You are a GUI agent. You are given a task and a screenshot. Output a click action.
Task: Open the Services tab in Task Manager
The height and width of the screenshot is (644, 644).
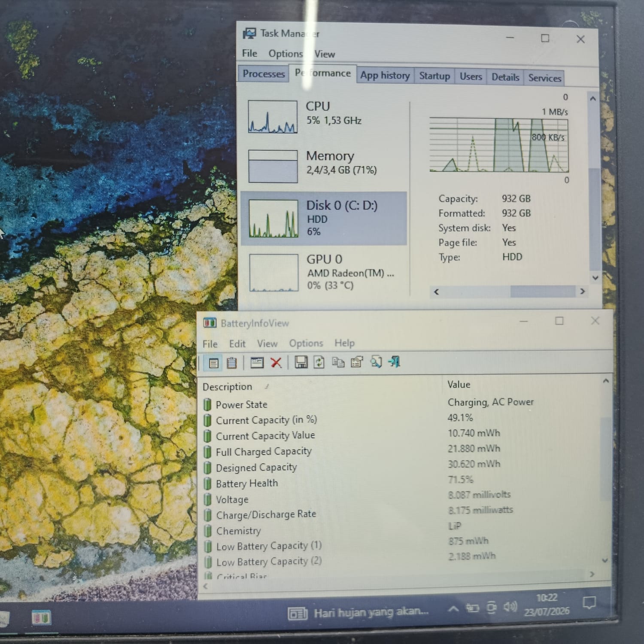click(x=544, y=78)
